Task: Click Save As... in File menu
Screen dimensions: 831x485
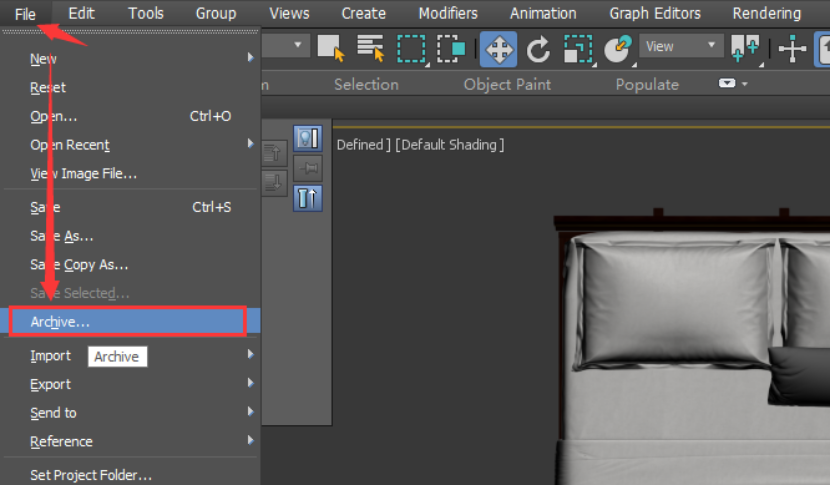Action: (62, 236)
